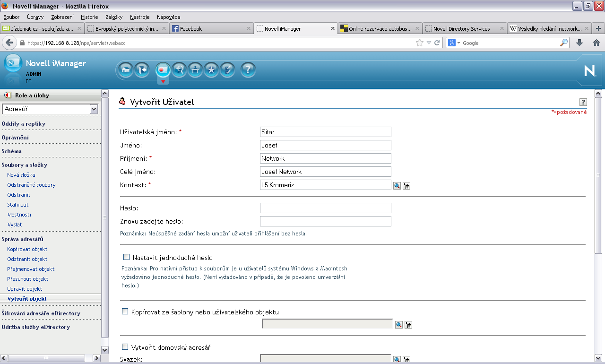605x364 pixels.
Task: Click Upravit objekt link
Action: click(25, 289)
